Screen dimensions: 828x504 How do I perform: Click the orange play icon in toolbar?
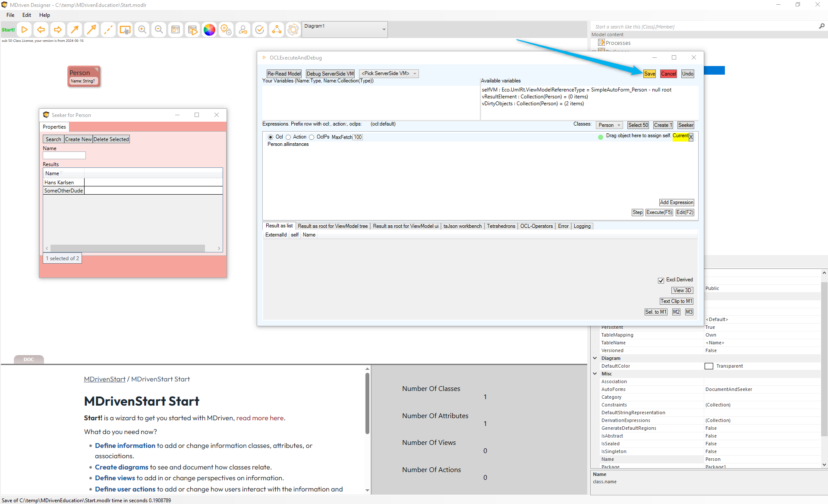[x=25, y=30]
